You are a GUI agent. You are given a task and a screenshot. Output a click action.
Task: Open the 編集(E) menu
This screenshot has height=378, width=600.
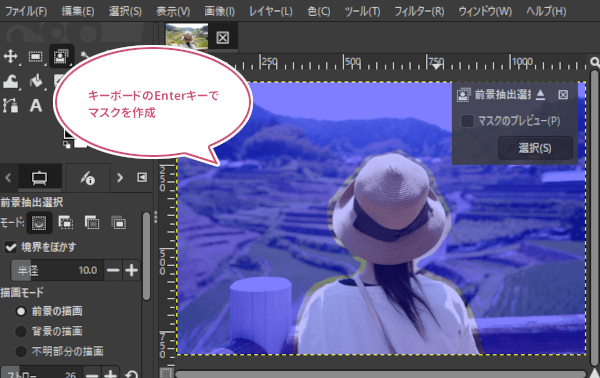[78, 11]
